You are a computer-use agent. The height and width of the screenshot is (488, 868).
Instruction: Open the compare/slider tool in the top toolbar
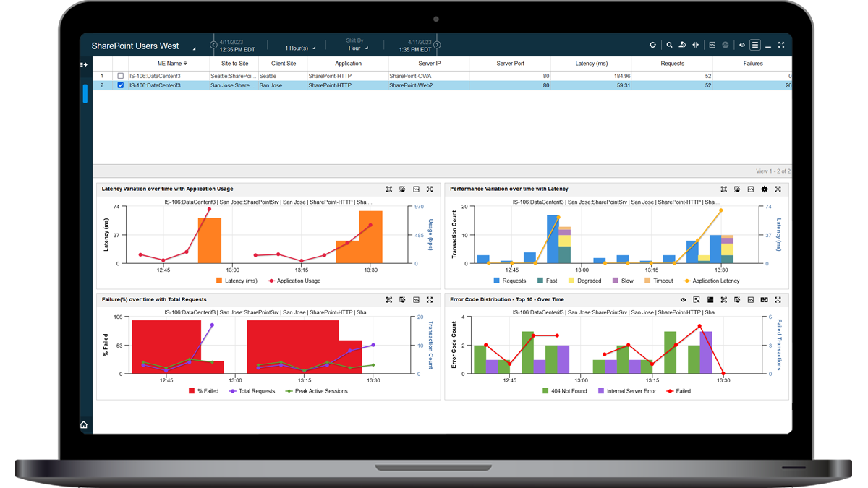pyautogui.click(x=695, y=44)
